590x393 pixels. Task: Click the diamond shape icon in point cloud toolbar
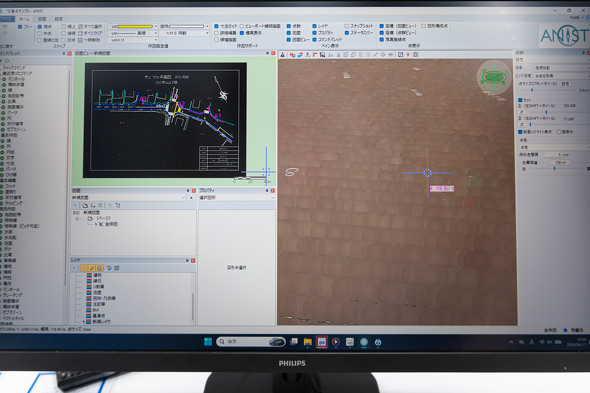pyautogui.click(x=383, y=55)
